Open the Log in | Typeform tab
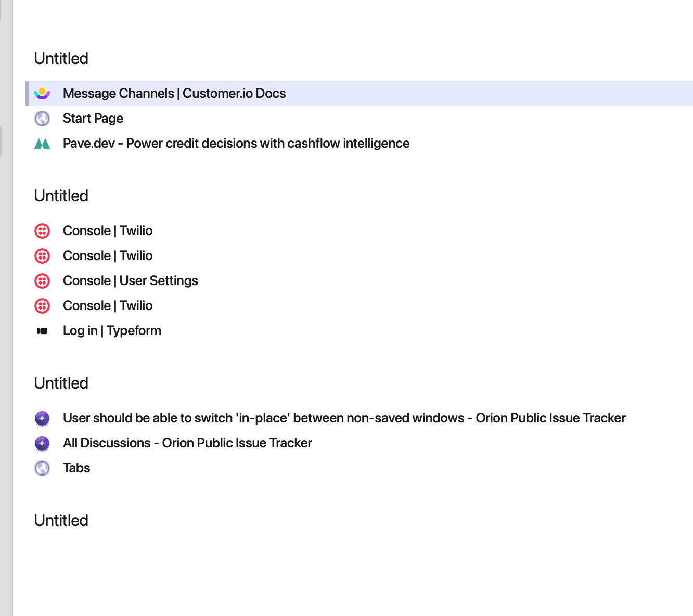Image resolution: width=693 pixels, height=616 pixels. [x=112, y=331]
